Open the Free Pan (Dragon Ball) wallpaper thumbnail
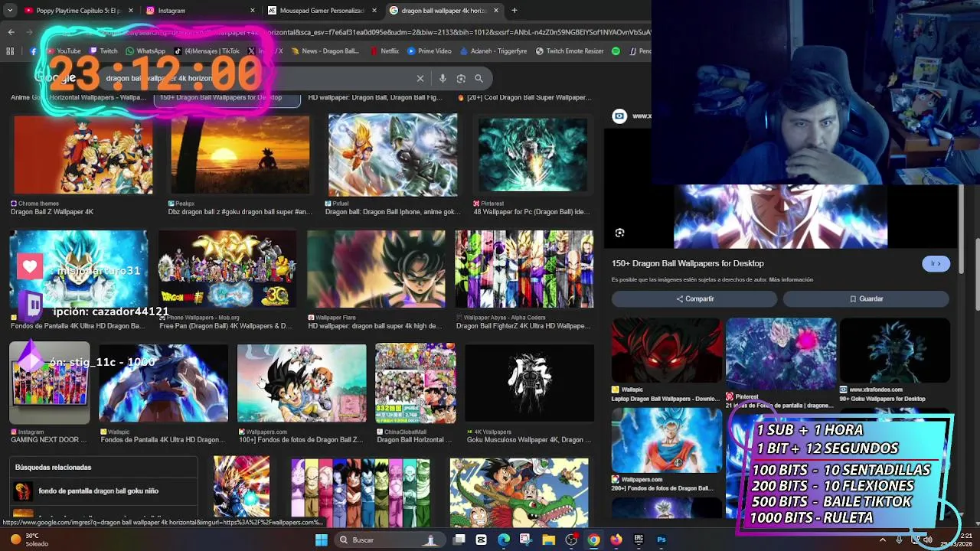 click(x=227, y=269)
